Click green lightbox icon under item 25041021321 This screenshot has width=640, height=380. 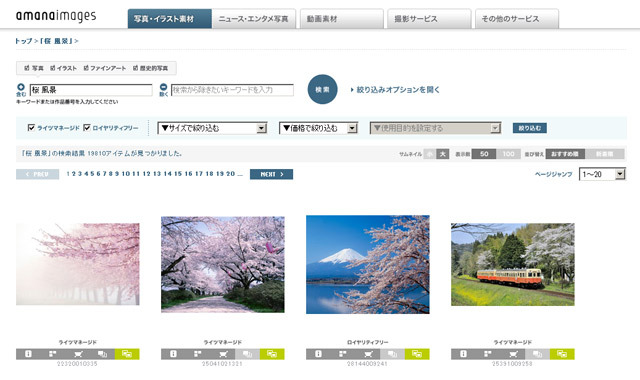click(x=272, y=354)
